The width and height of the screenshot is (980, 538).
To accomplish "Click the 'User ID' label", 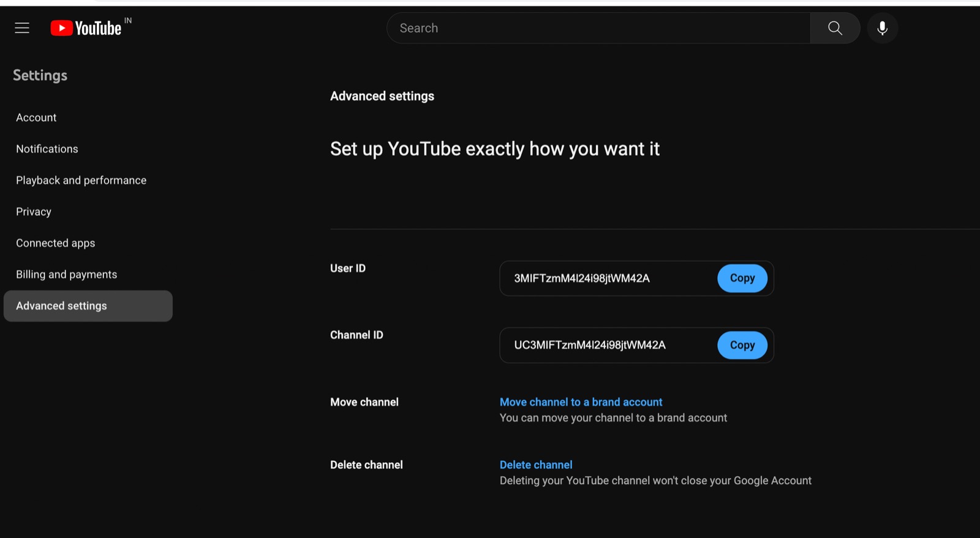I will point(348,268).
